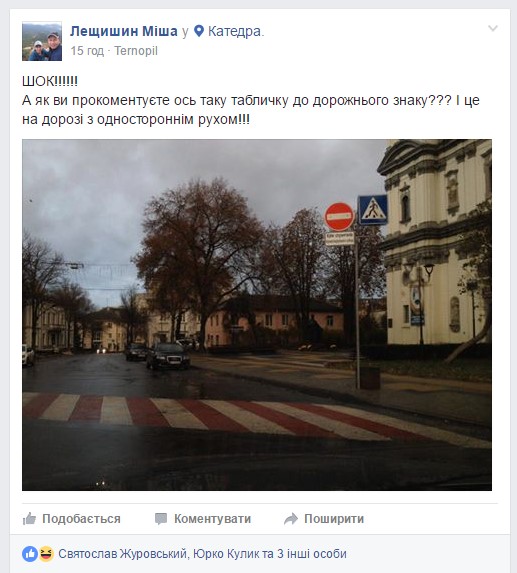517x573 pixels.
Task: Click the comment speech bubble icon
Action: [161, 519]
